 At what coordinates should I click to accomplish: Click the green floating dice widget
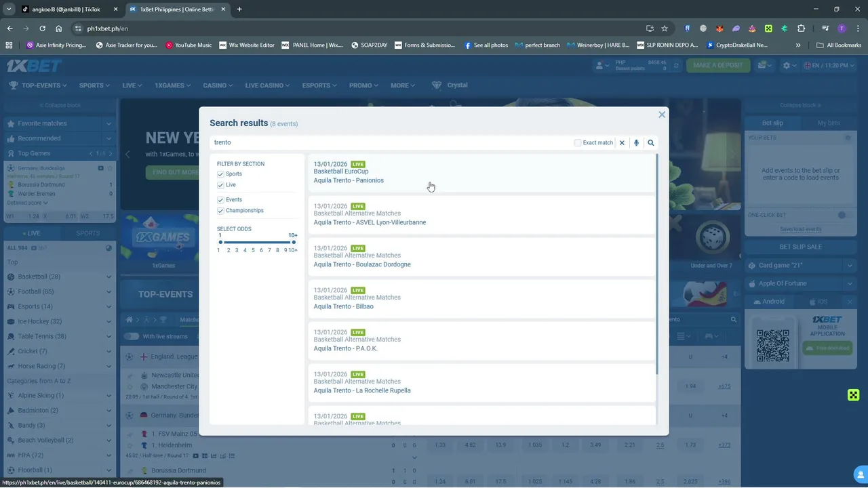pos(853,395)
